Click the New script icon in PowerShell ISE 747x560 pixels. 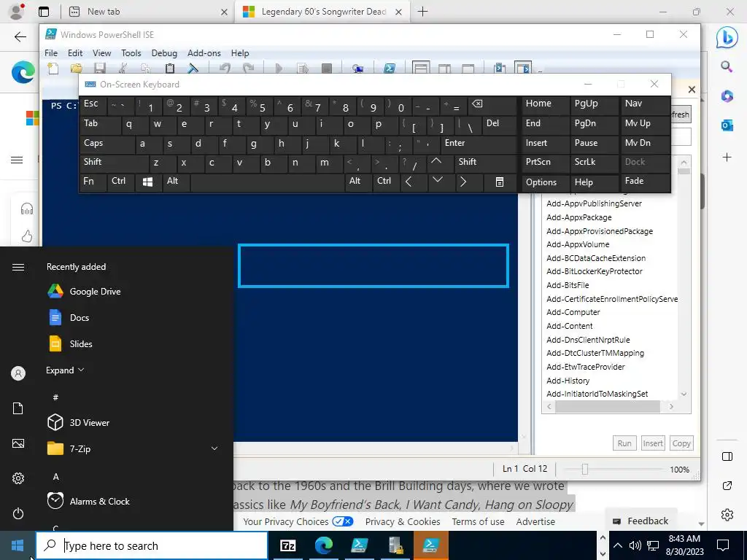click(53, 69)
